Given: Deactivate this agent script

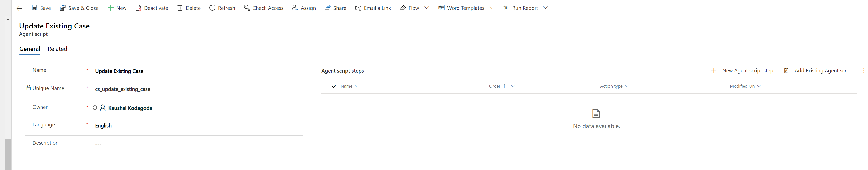Looking at the screenshot, I should tap(152, 8).
